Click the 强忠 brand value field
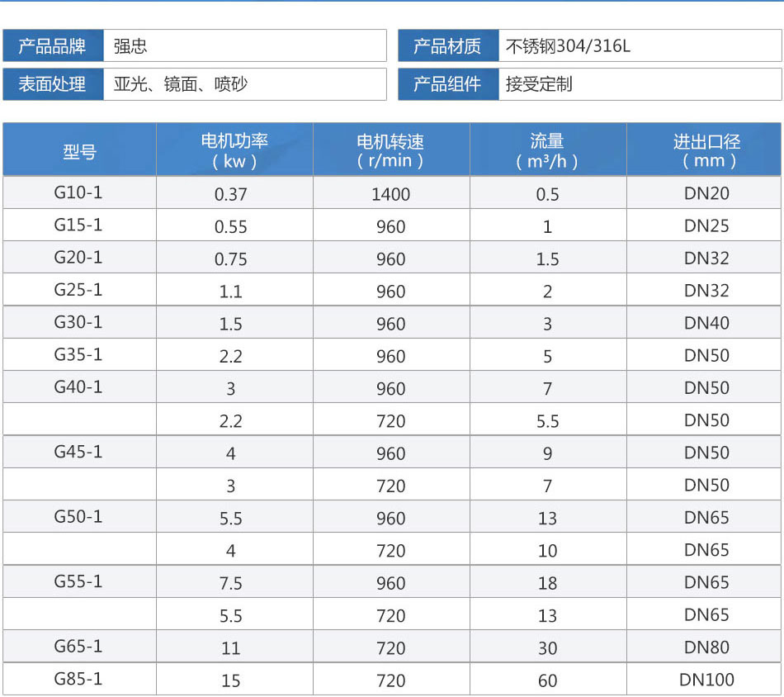This screenshot has width=784, height=697. tap(244, 46)
